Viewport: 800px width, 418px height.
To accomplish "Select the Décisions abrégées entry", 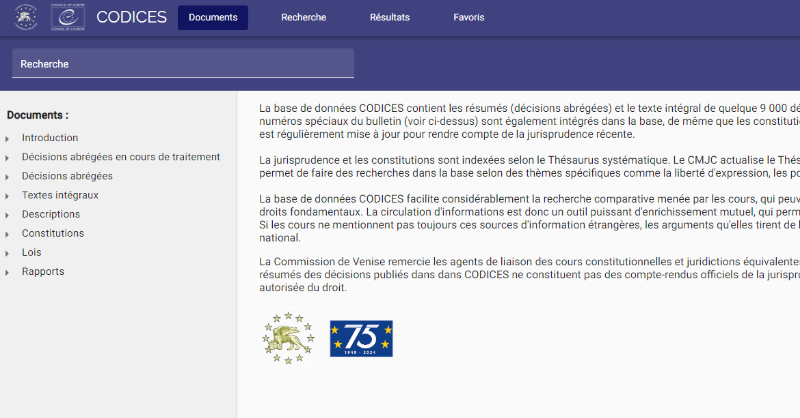I will [67, 176].
